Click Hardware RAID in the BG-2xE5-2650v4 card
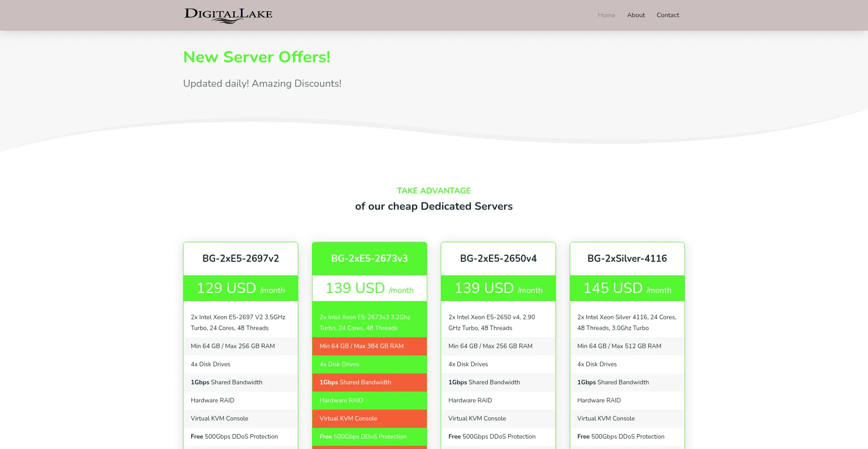868x449 pixels. 470,400
